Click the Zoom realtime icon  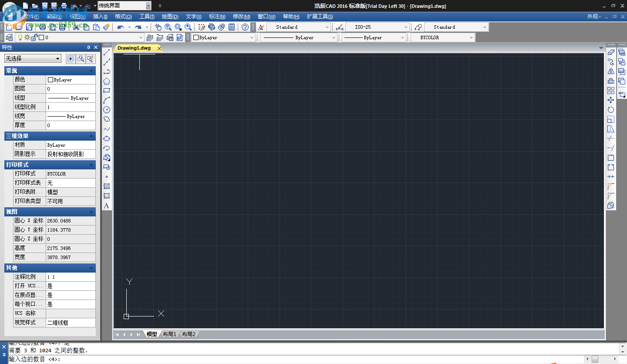(x=168, y=27)
